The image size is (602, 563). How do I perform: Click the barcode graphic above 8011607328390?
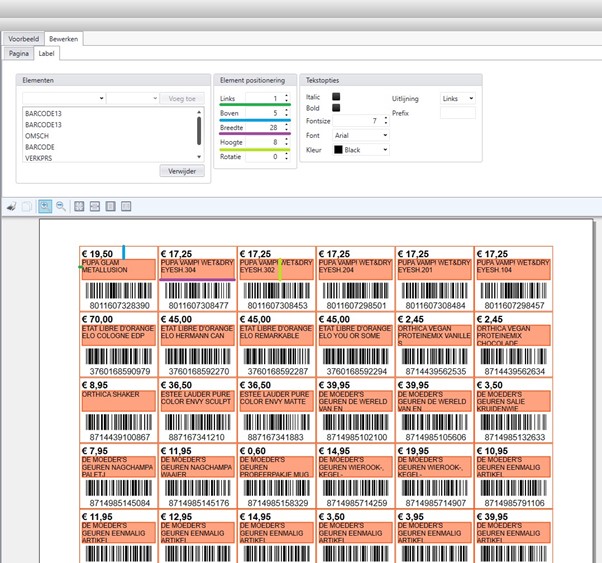pos(119,291)
